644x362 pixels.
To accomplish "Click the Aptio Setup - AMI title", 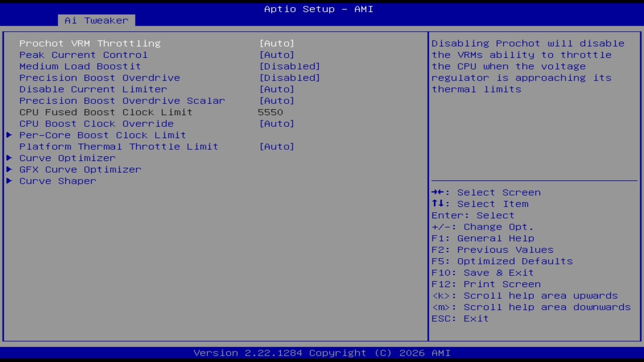I will tap(319, 9).
